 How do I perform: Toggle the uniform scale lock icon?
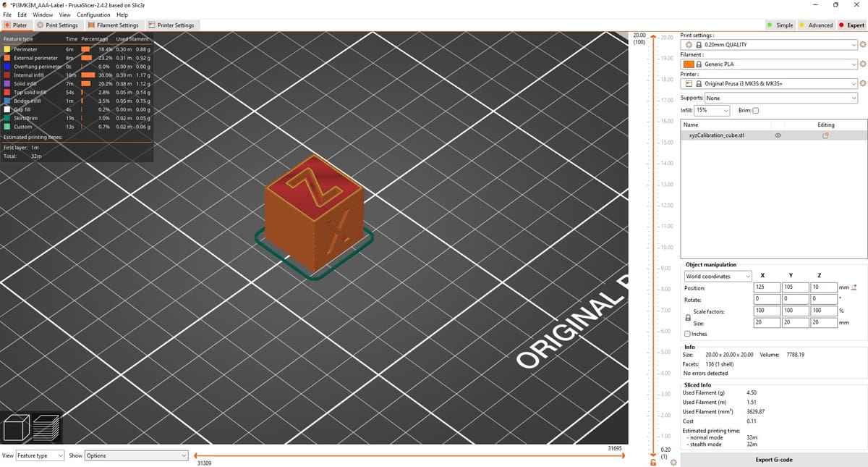pyautogui.click(x=688, y=317)
